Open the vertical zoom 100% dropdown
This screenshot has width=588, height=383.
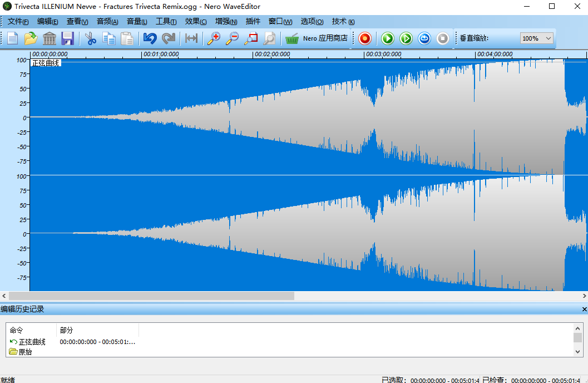[537, 38]
